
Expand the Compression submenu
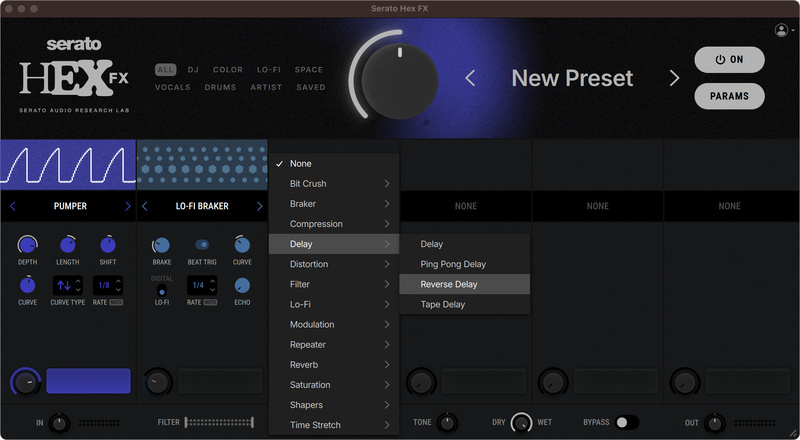334,224
